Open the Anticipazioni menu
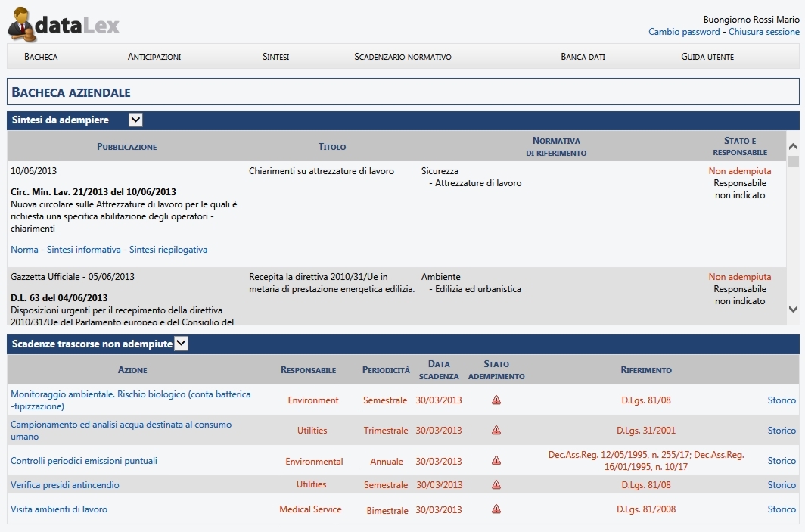 pos(154,57)
